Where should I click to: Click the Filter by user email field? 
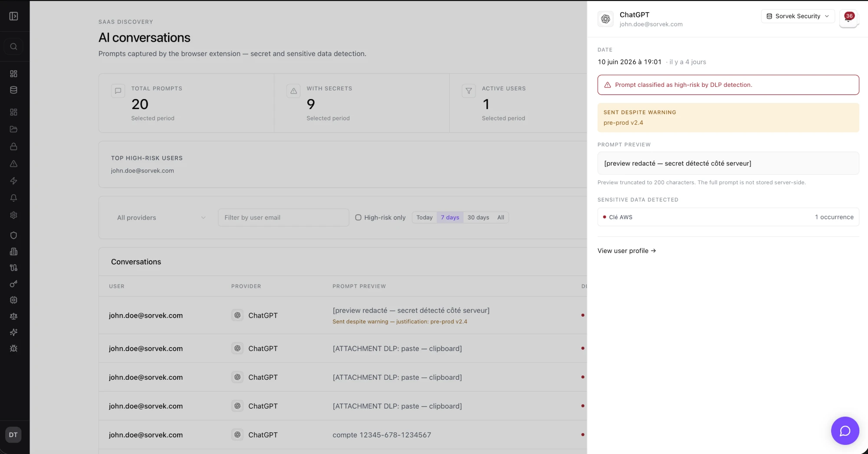point(283,218)
